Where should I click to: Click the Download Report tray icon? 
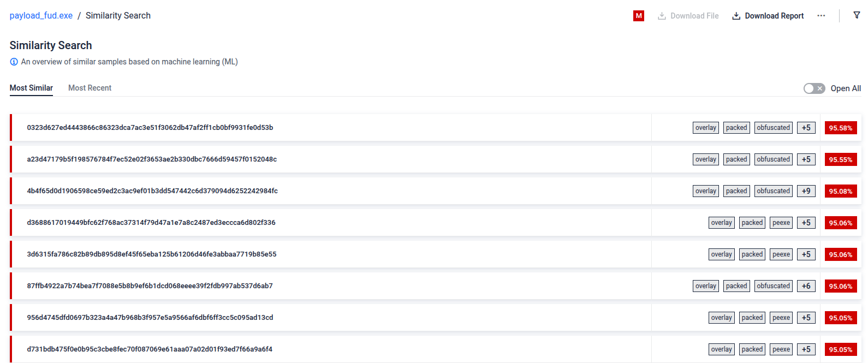[736, 16]
